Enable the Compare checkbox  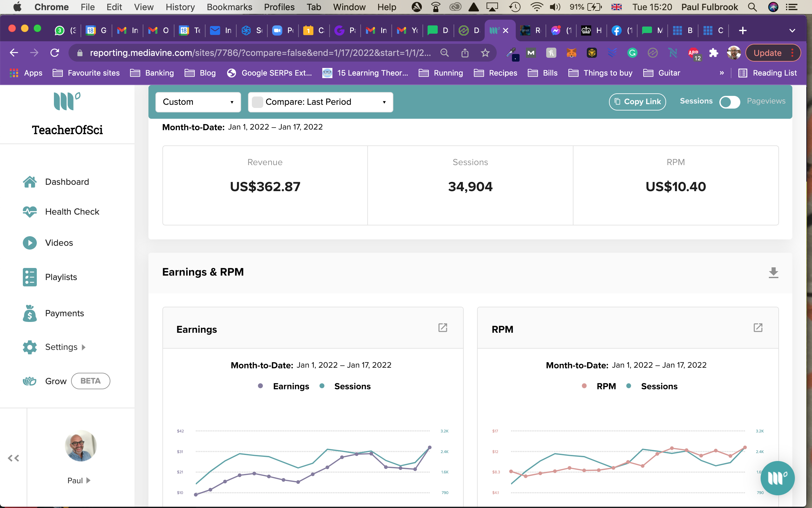[257, 102]
